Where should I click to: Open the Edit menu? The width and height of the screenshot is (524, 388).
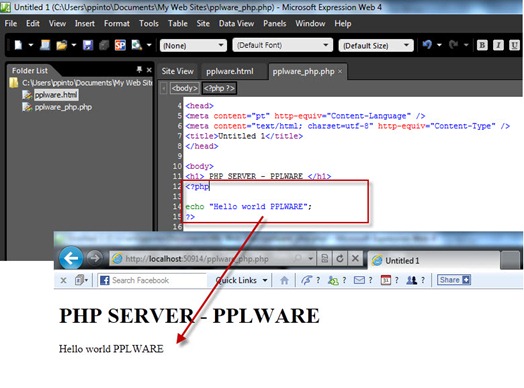pyautogui.click(x=33, y=23)
